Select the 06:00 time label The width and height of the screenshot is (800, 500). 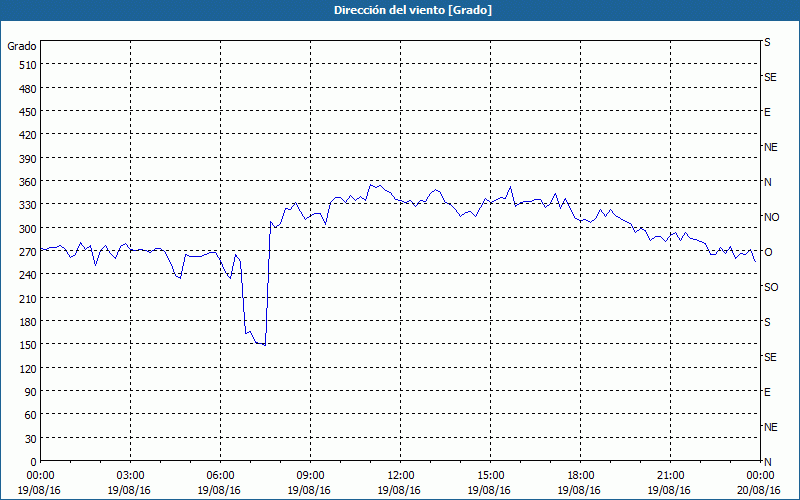pyautogui.click(x=220, y=476)
